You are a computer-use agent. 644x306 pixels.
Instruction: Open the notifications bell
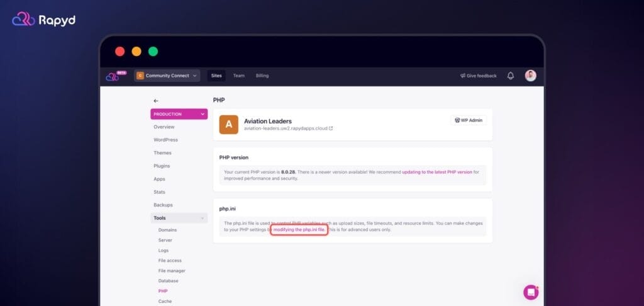pos(511,76)
